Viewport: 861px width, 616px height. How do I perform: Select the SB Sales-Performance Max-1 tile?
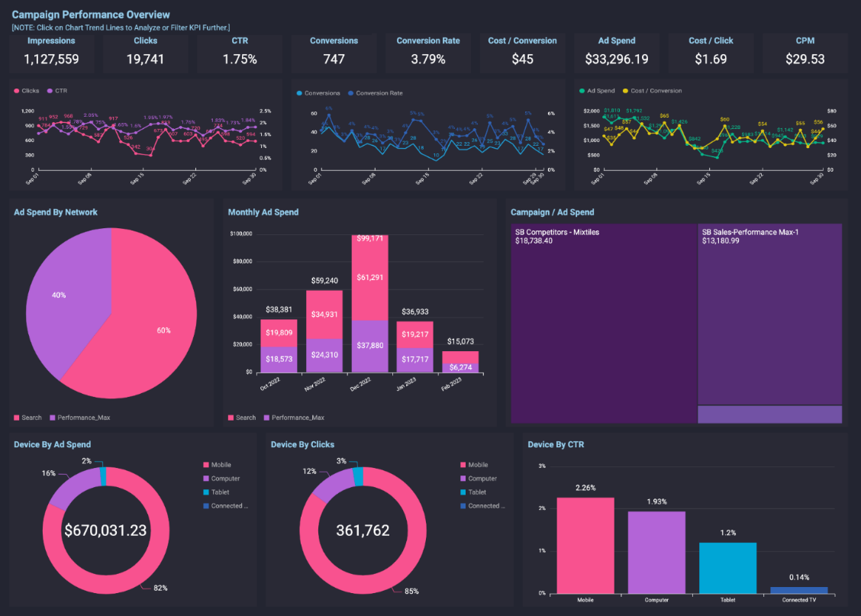coord(771,313)
